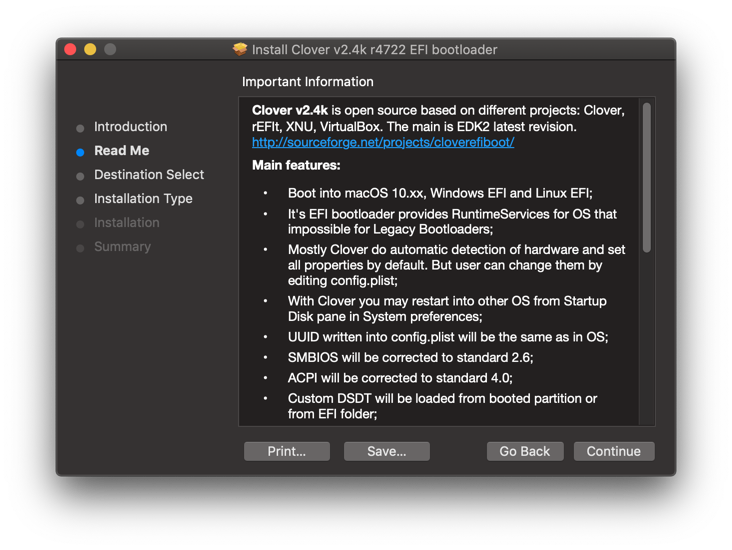Click the Install Clover window title text
Screen dimensions: 732x550
pyautogui.click(x=374, y=49)
